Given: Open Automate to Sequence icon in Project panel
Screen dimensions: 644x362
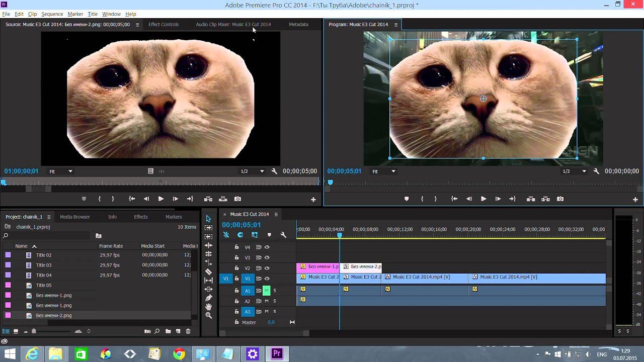Looking at the screenshot, I should [147, 331].
